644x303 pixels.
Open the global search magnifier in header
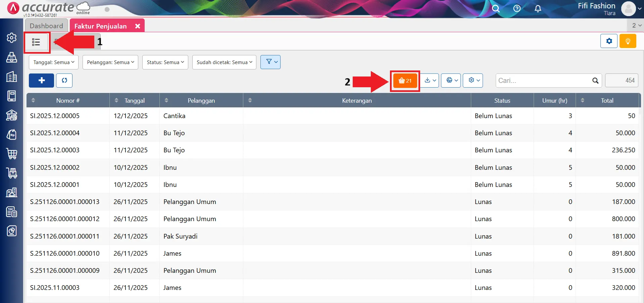click(496, 9)
